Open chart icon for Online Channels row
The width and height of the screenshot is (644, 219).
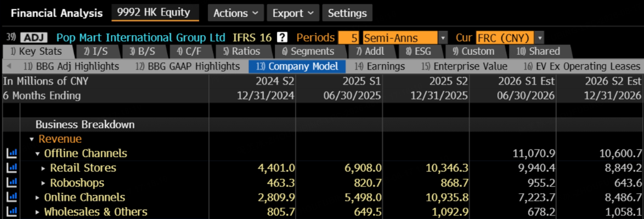pyautogui.click(x=11, y=198)
